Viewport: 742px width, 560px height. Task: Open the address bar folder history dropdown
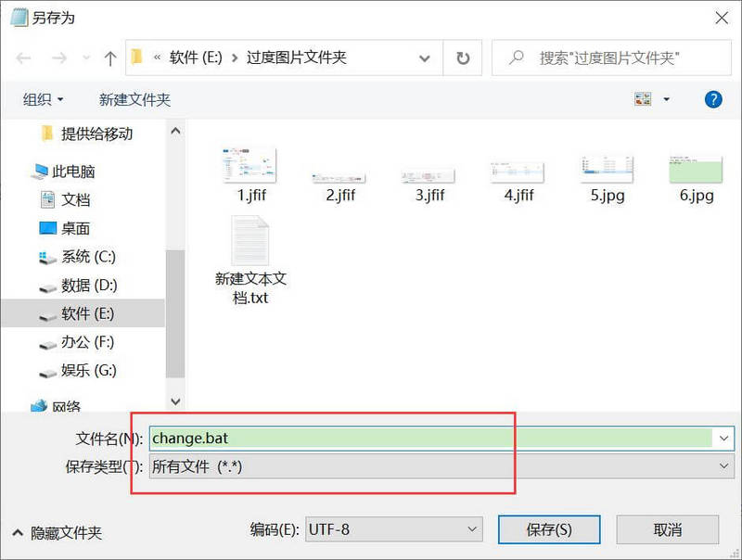424,57
